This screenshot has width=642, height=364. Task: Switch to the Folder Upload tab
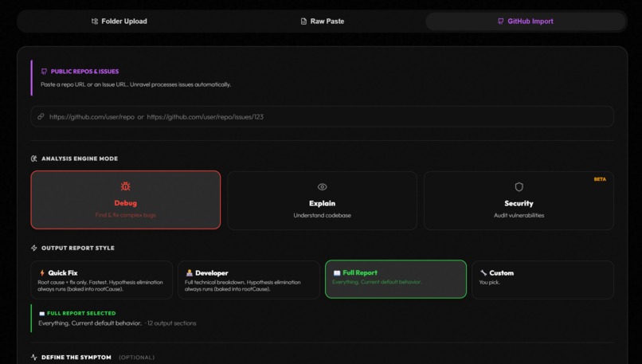tap(119, 22)
